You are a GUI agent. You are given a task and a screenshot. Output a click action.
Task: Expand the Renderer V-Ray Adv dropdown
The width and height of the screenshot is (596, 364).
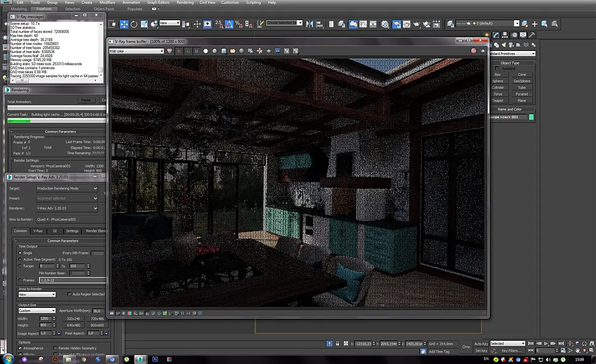pyautogui.click(x=67, y=208)
